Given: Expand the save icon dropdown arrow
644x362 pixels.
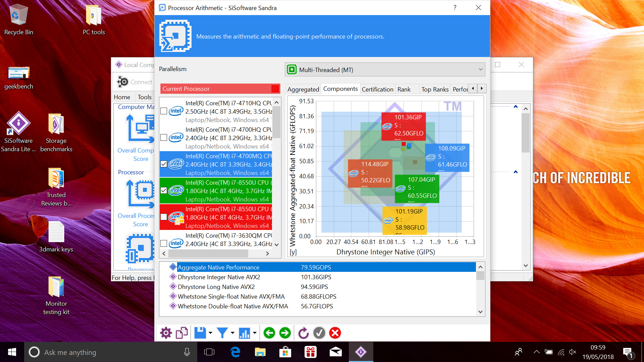Looking at the screenshot, I should click(x=211, y=333).
